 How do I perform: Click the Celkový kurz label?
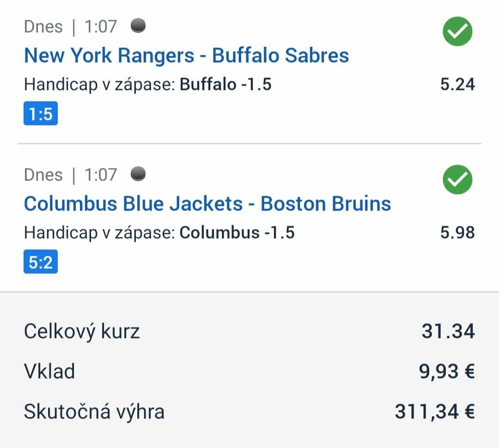82,332
